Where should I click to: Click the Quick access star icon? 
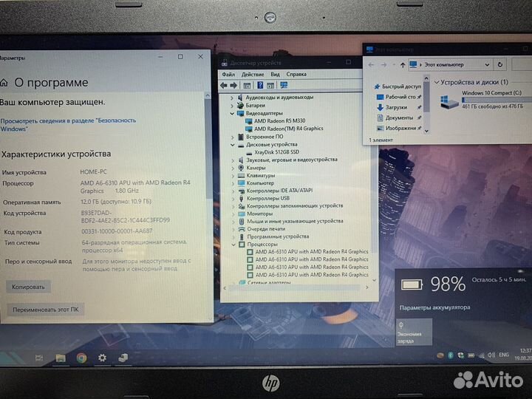377,86
